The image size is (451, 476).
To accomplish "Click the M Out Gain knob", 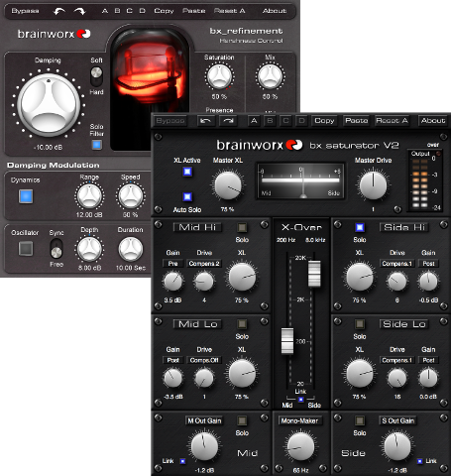I will click(x=204, y=447).
